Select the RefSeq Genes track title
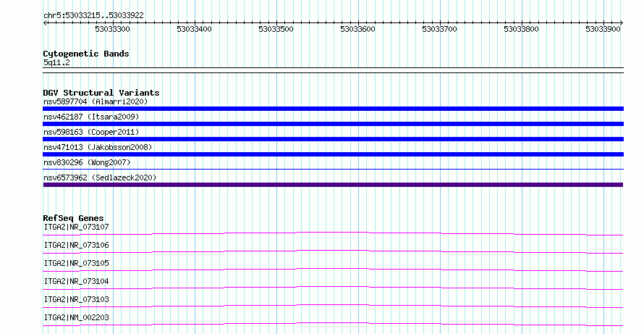 click(74, 218)
